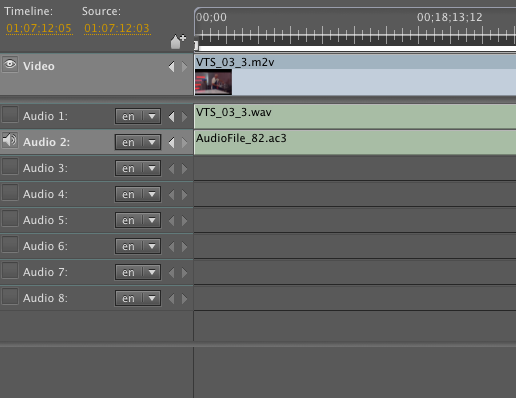Viewport: 516px width, 398px height.
Task: Select the Audio 4: track label
Action: (x=45, y=194)
